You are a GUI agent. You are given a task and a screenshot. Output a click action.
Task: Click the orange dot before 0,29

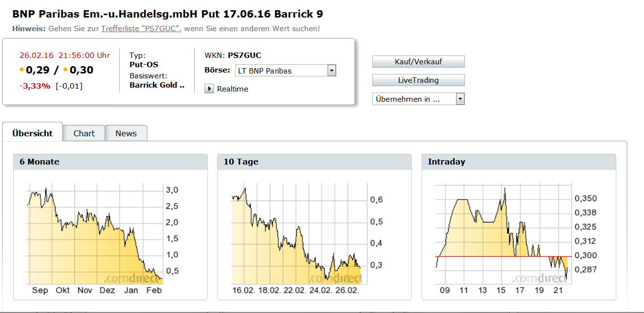pos(21,70)
